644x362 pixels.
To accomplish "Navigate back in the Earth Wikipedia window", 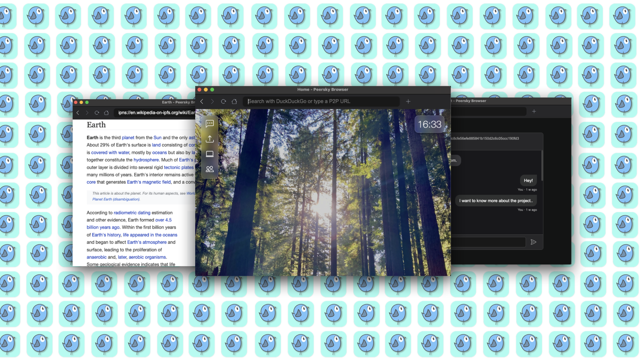I will pyautogui.click(x=78, y=113).
